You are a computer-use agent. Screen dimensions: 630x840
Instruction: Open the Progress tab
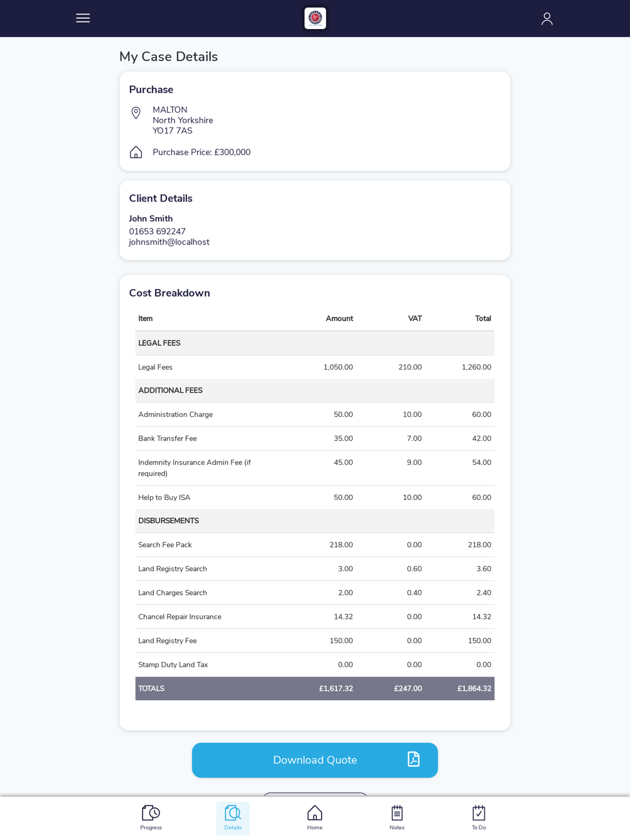click(151, 818)
